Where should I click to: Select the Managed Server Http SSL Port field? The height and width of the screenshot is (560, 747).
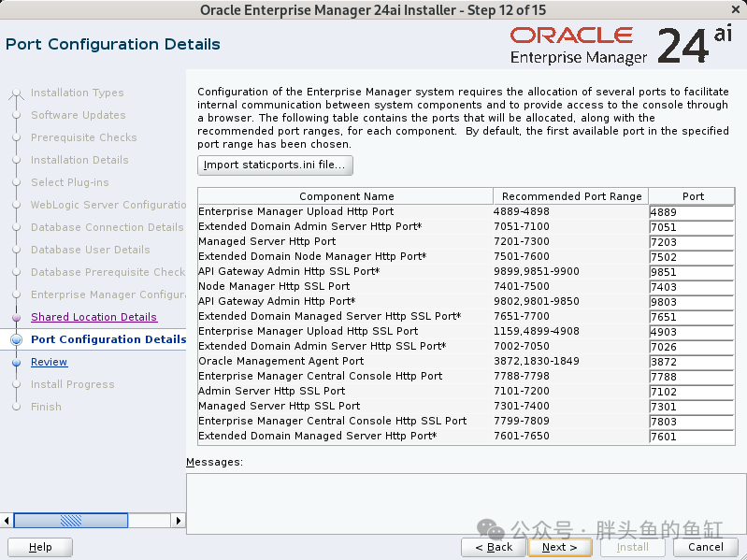point(691,407)
